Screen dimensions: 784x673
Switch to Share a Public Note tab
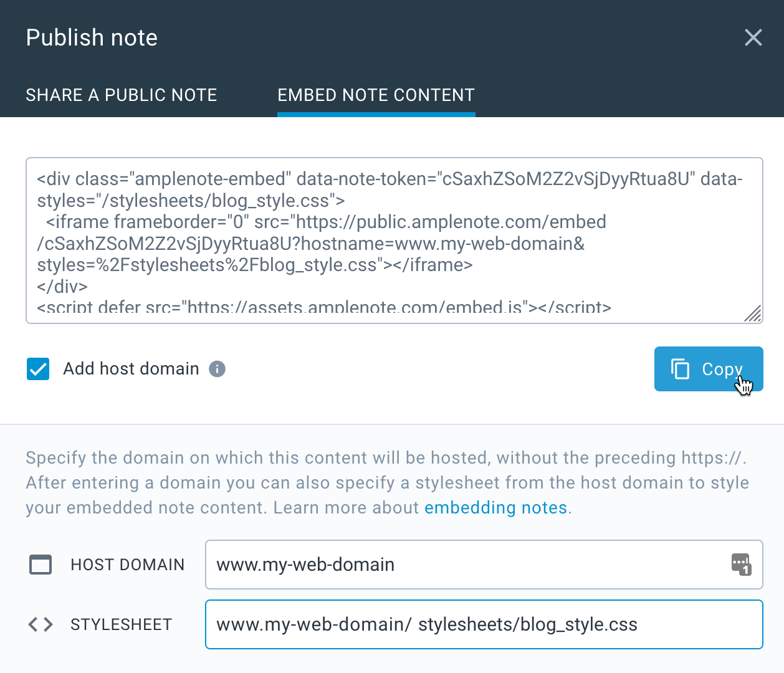pyautogui.click(x=122, y=95)
